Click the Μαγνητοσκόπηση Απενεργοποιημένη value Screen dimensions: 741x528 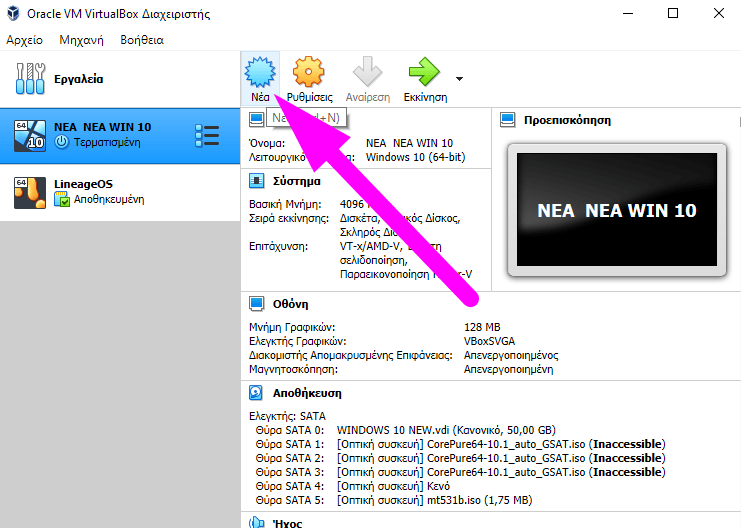(x=508, y=369)
